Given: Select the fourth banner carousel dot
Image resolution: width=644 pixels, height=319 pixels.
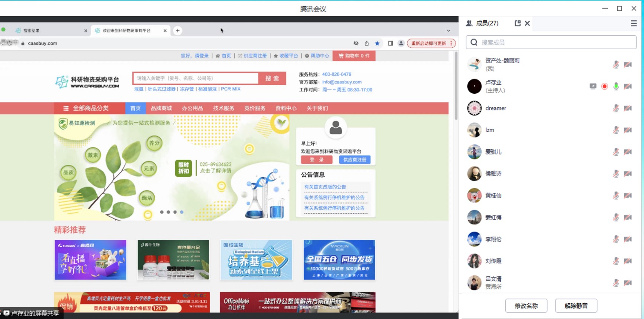Looking at the screenshot, I should click(x=182, y=212).
